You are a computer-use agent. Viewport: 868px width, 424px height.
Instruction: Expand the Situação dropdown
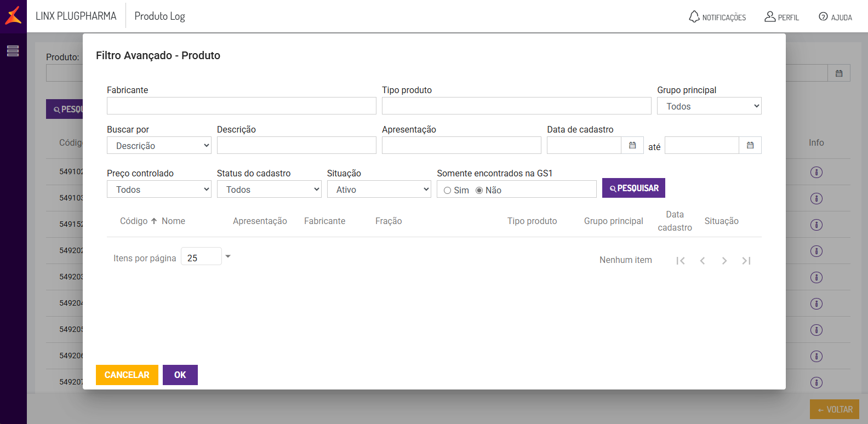click(x=379, y=190)
